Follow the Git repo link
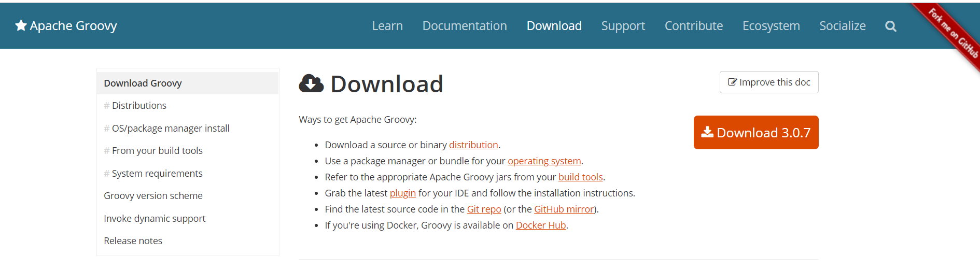This screenshot has height=269, width=980. click(x=484, y=209)
